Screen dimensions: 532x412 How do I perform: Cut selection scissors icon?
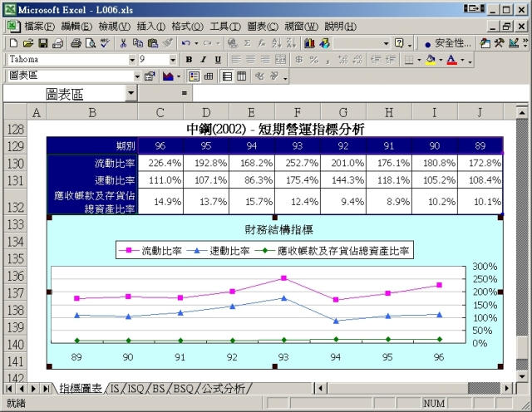click(x=123, y=43)
